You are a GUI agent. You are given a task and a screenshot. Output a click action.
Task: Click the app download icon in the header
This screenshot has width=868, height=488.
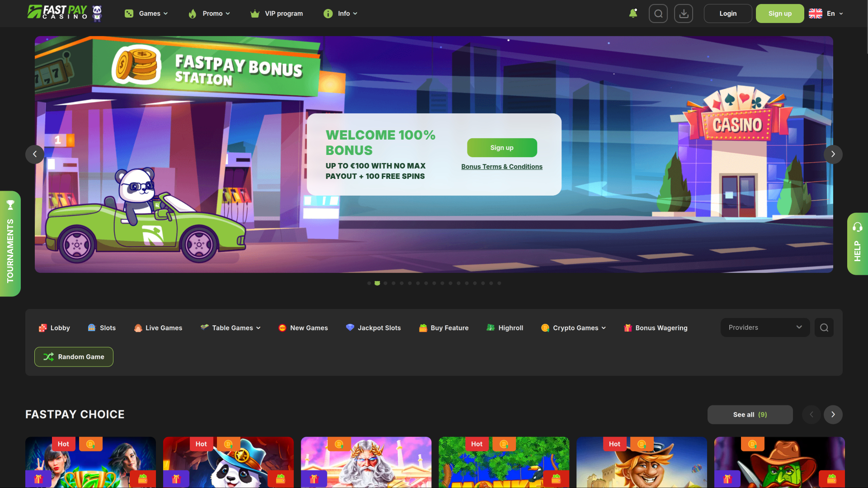683,13
